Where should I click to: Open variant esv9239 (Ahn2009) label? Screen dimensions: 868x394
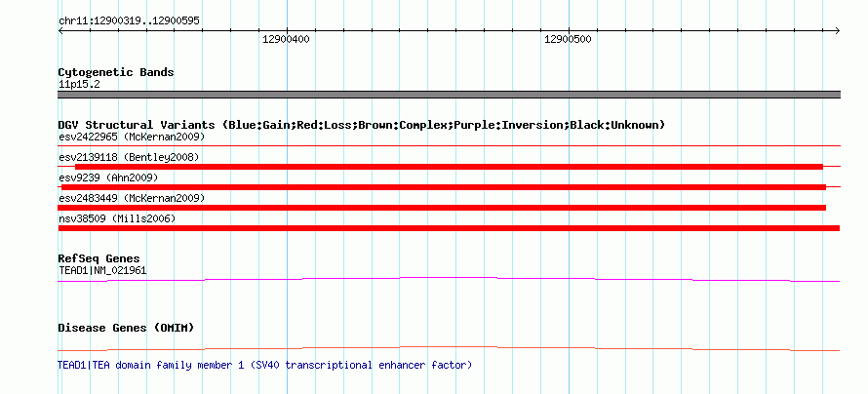(x=108, y=177)
